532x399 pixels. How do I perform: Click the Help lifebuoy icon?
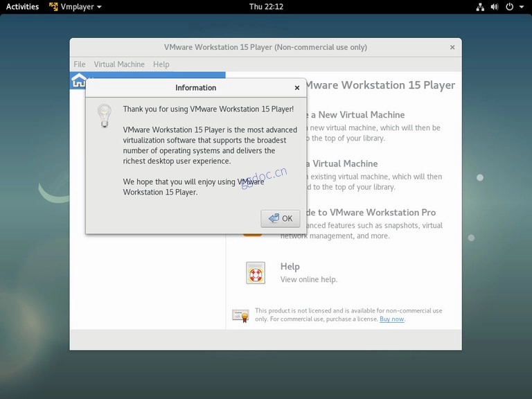coord(256,273)
